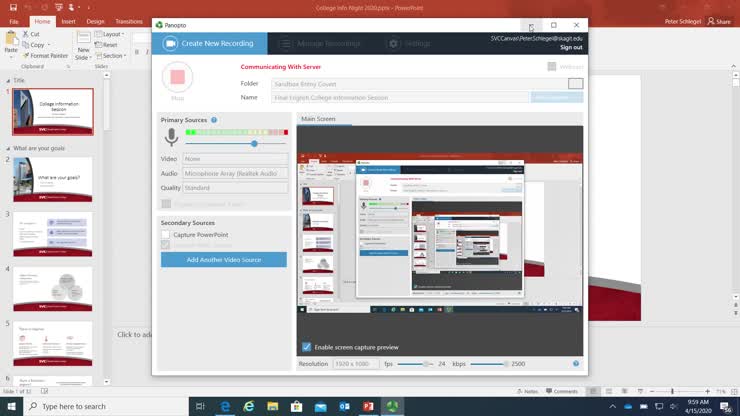Click the fps slider
The width and height of the screenshot is (740, 416).
coord(415,364)
